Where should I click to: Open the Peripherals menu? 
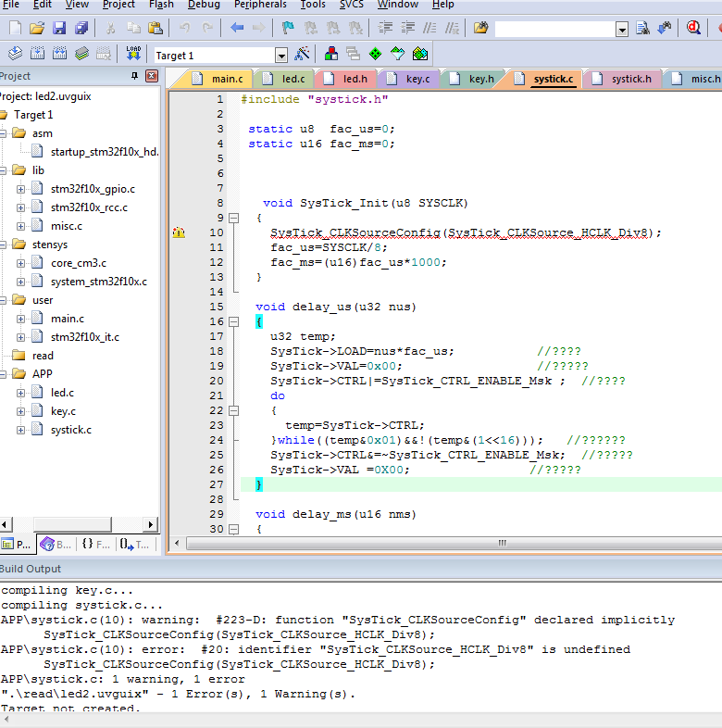point(260,5)
